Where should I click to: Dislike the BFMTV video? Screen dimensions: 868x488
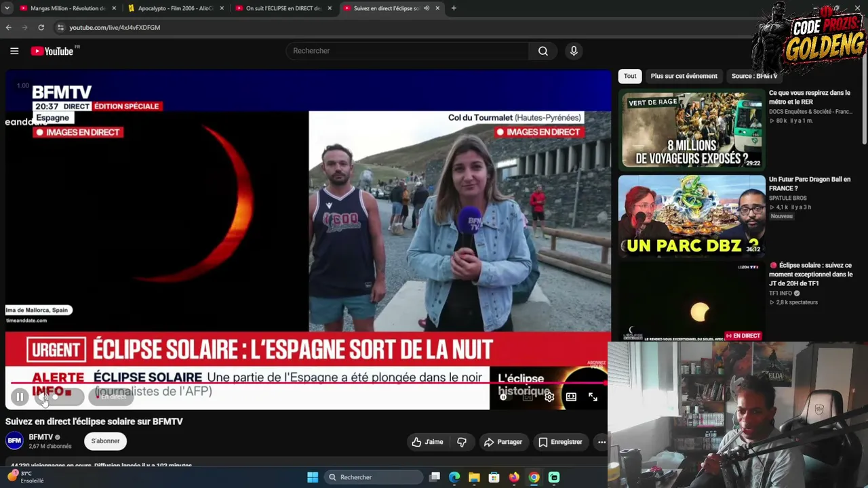462,442
